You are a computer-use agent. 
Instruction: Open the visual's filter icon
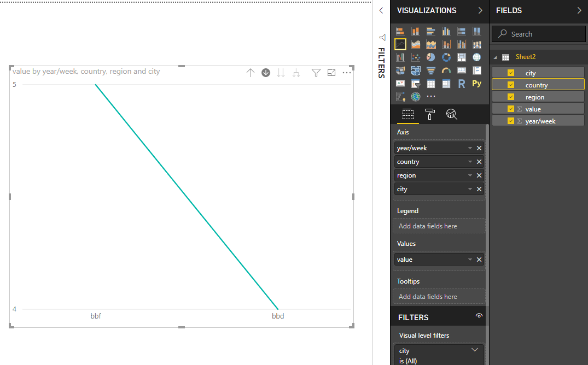coord(316,73)
